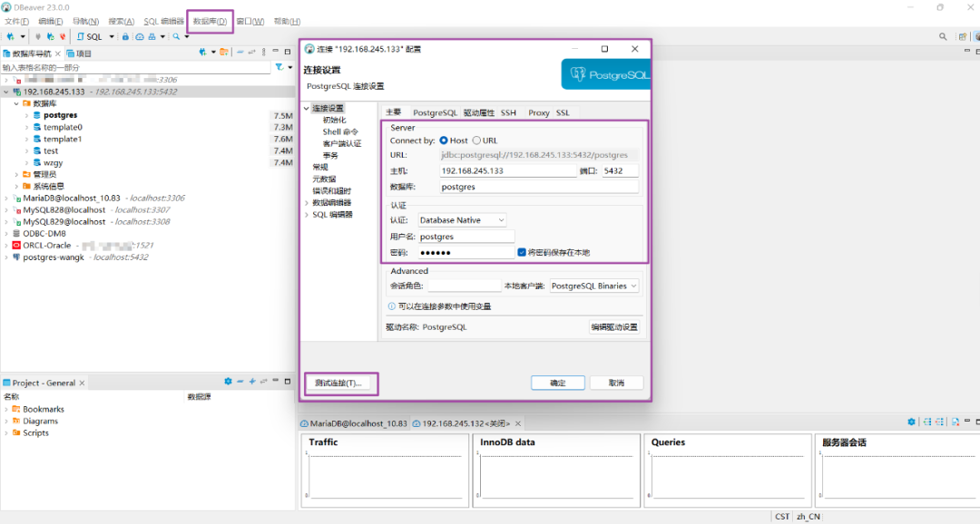The width and height of the screenshot is (980, 524).
Task: Open the SQL 编辑器 menu
Action: [163, 21]
